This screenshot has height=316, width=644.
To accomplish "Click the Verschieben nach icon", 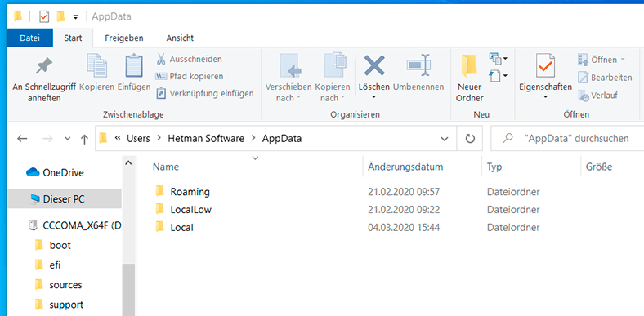I will click(x=290, y=65).
